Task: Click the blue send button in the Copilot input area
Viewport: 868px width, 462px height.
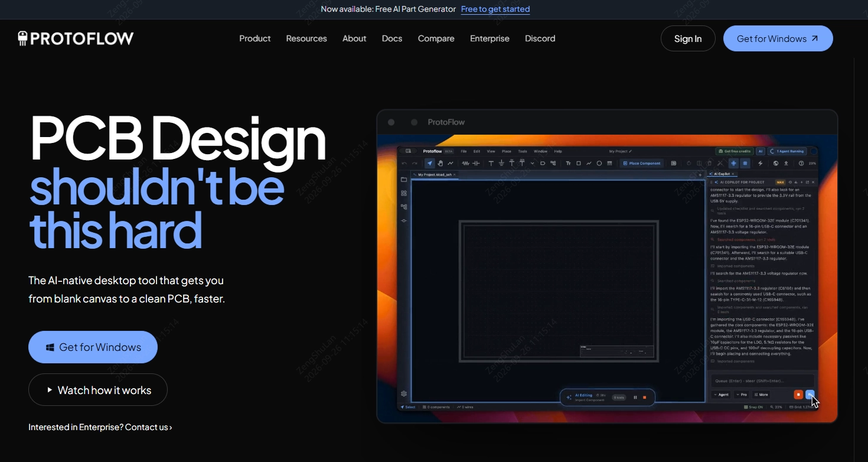Action: click(810, 395)
